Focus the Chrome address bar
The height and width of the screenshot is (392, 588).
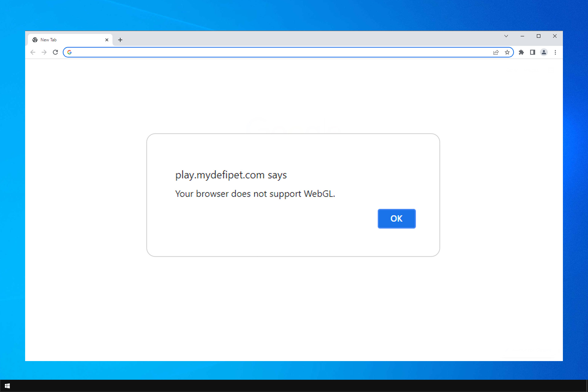click(x=288, y=52)
